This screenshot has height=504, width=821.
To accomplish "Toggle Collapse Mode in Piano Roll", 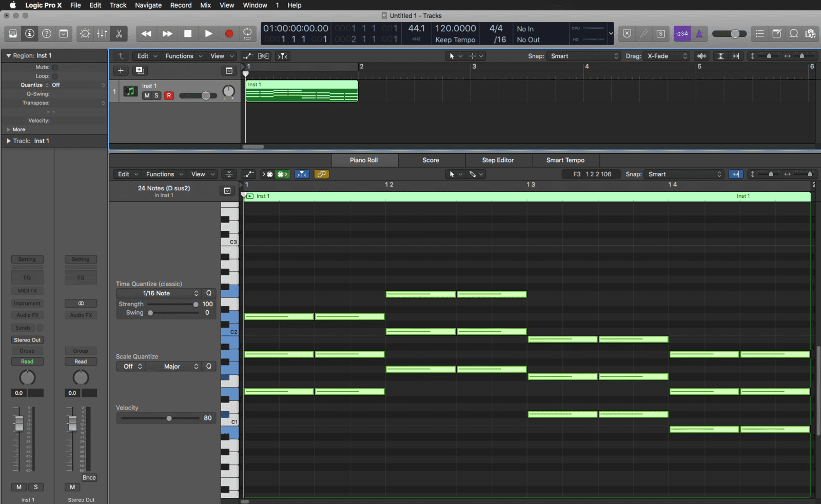I will 229,174.
